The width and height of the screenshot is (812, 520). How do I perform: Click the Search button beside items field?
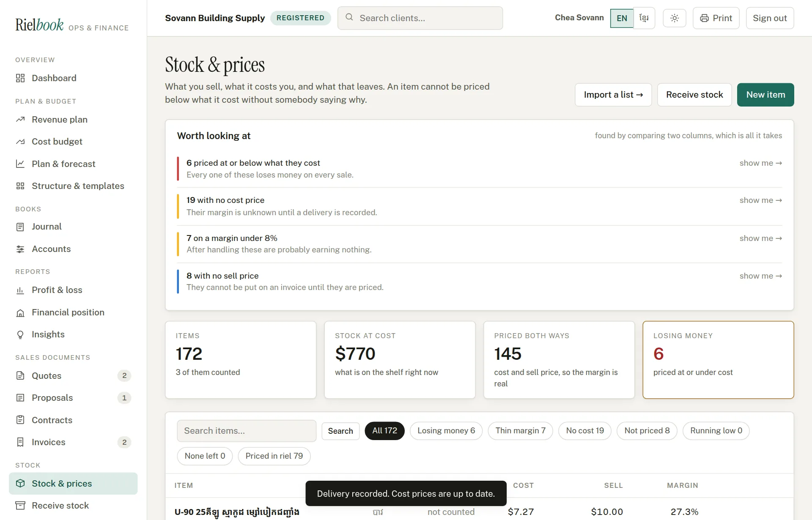point(340,431)
